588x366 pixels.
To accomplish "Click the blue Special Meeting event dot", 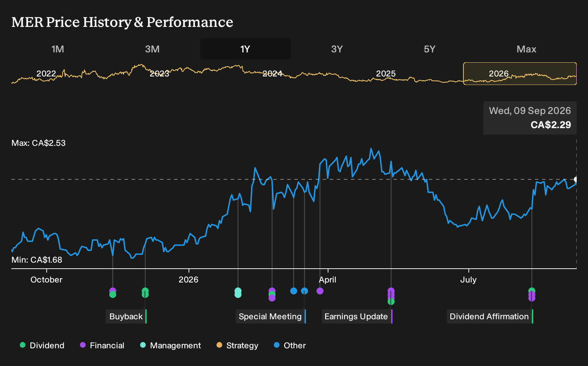I will (305, 291).
